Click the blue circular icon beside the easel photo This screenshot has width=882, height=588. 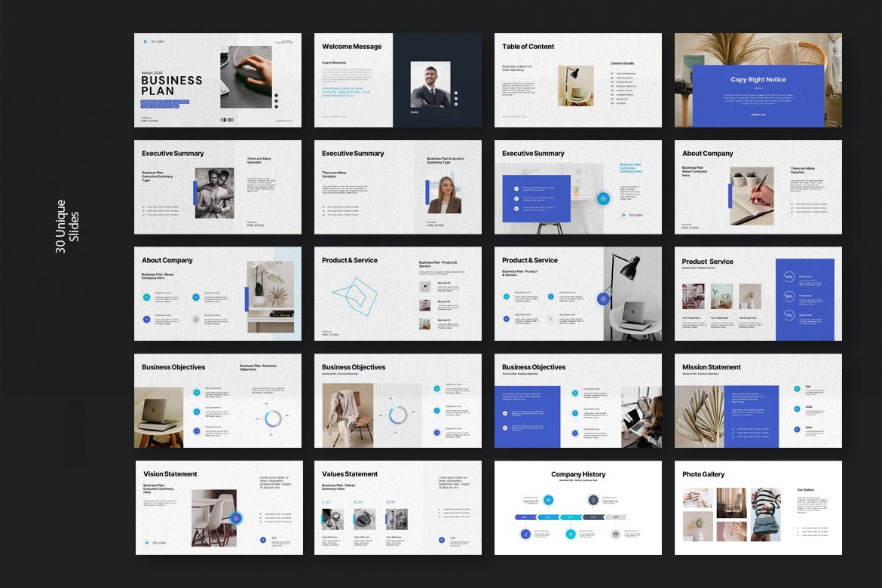pyautogui.click(x=602, y=198)
